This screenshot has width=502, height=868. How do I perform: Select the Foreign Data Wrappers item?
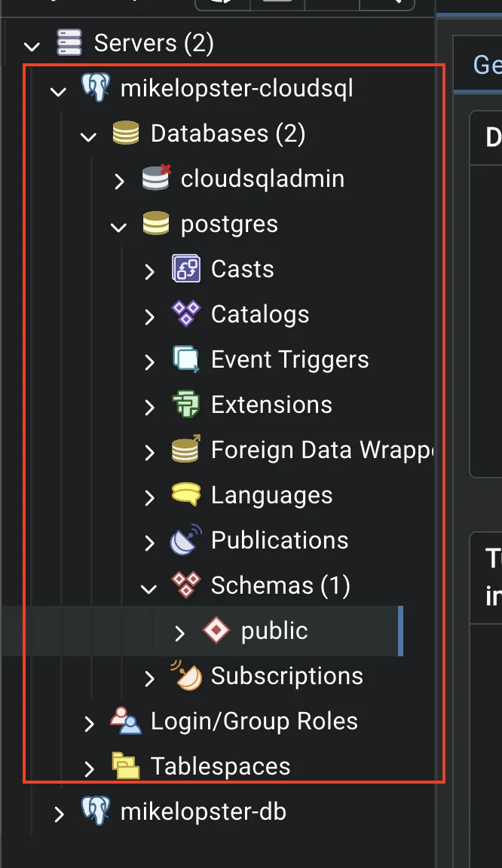(322, 450)
